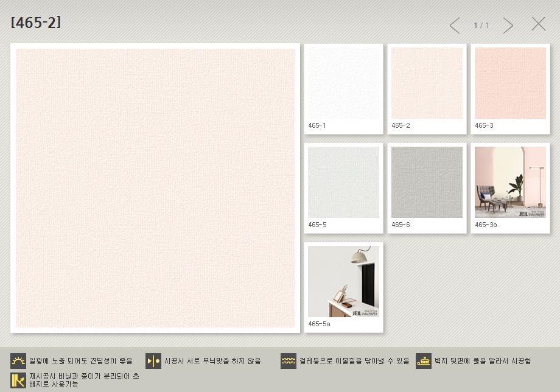Click the no pattern matching icon
560x392 pixels.
(153, 361)
